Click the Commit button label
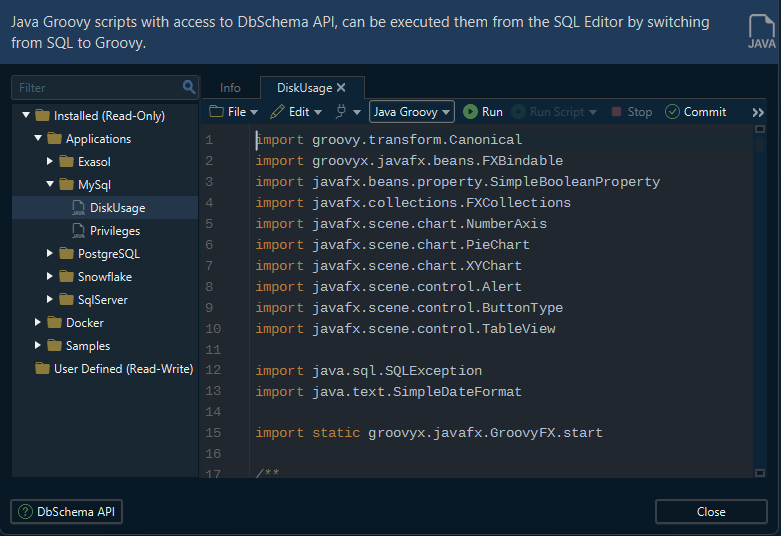Screen dimensions: 781x536 click(705, 112)
